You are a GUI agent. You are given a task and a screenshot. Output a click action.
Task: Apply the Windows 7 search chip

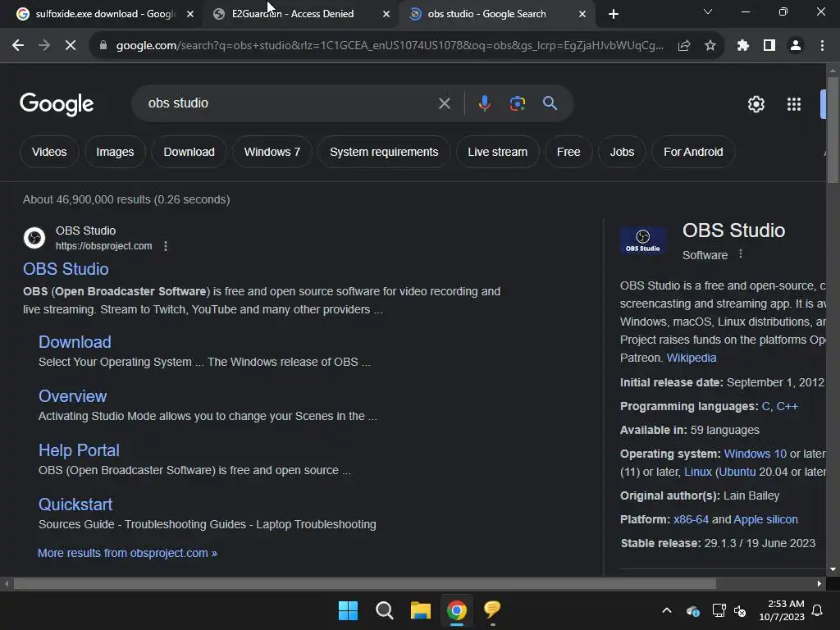click(x=272, y=152)
